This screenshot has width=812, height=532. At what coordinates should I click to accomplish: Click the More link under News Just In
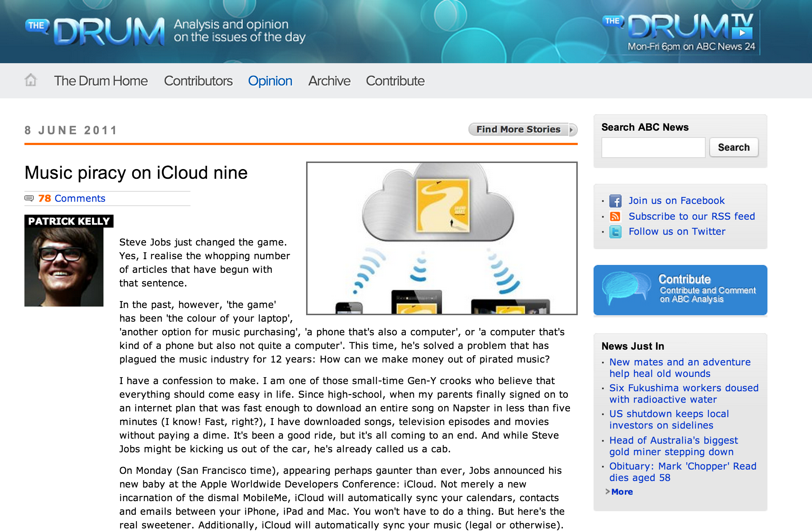pos(622,491)
